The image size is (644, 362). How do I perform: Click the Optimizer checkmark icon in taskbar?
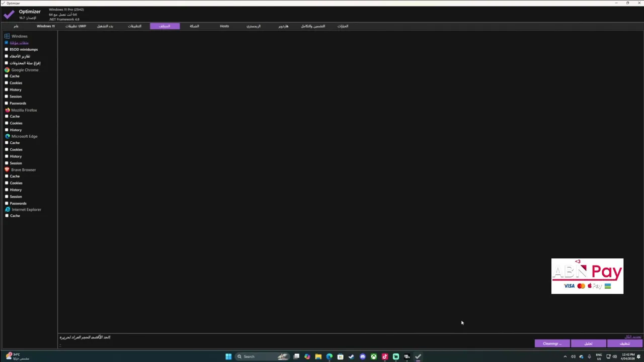pyautogui.click(x=418, y=356)
